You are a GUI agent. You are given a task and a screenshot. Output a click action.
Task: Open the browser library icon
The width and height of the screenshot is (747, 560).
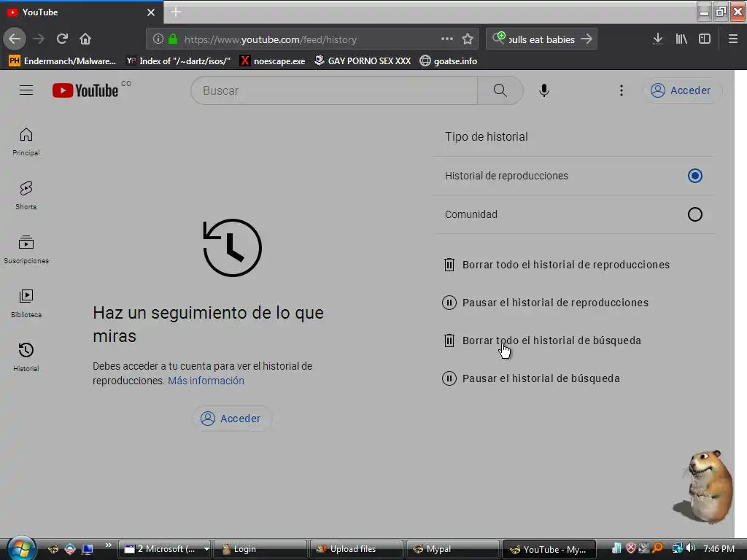click(x=681, y=39)
